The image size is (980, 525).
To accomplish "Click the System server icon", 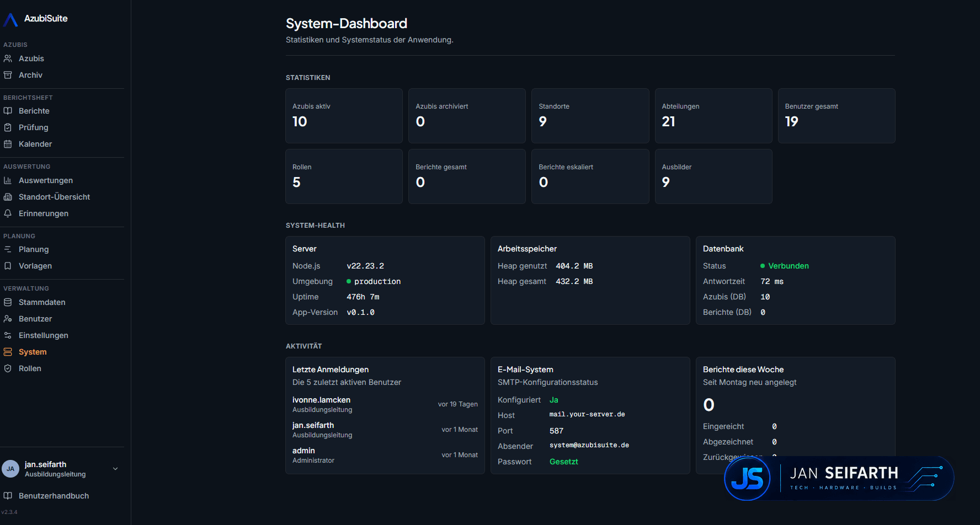I will pos(8,352).
